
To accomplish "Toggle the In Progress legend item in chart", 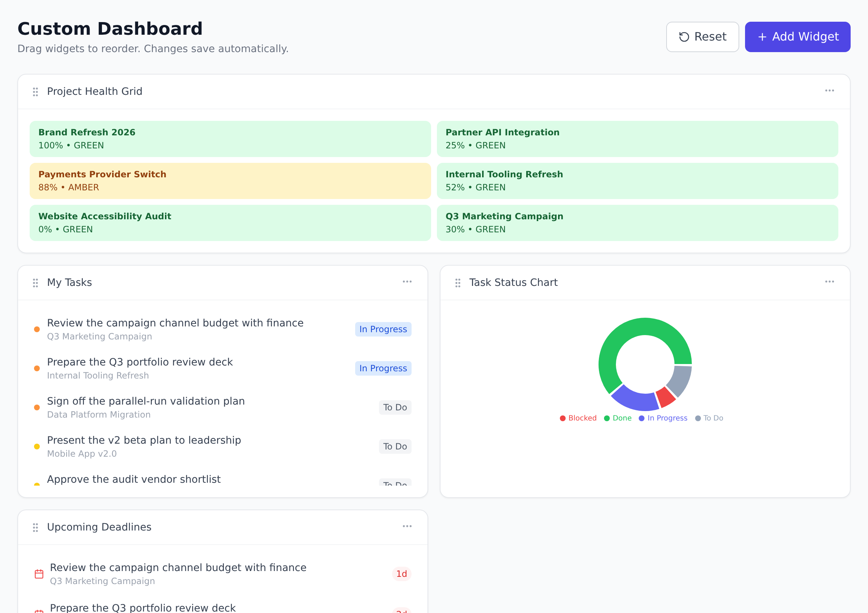I will (x=663, y=418).
